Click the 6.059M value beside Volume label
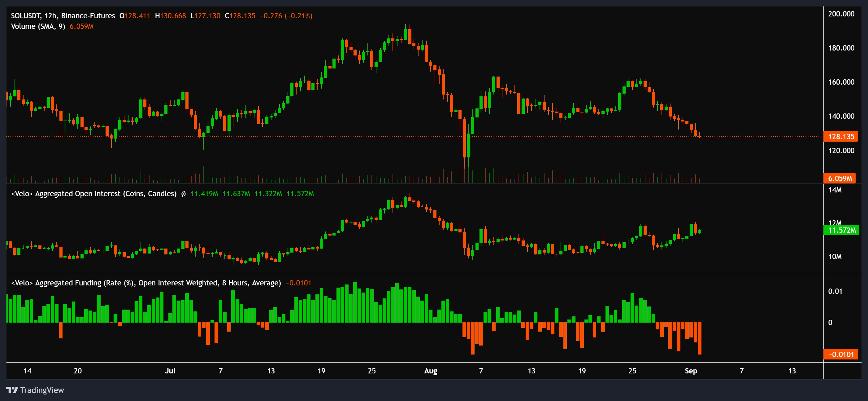Screen dimensions: 868x401 click(x=81, y=26)
